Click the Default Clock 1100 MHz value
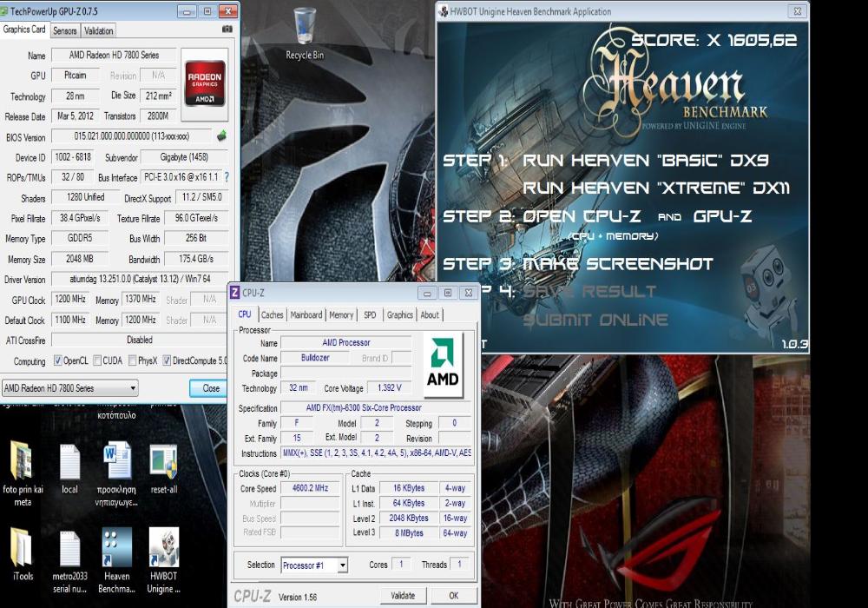Screen dimensions: 868x608 (x=70, y=320)
